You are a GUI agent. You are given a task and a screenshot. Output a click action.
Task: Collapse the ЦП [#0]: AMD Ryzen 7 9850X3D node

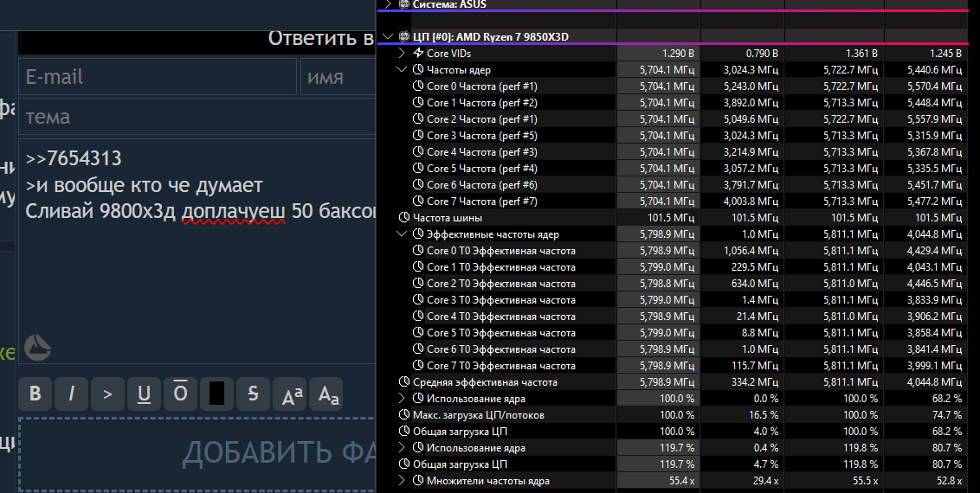pyautogui.click(x=388, y=37)
